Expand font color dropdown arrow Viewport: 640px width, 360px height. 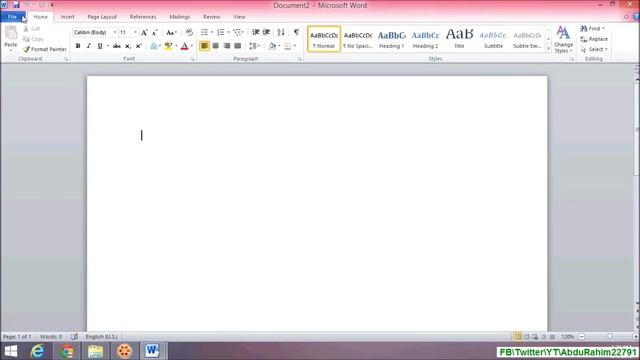(192, 46)
